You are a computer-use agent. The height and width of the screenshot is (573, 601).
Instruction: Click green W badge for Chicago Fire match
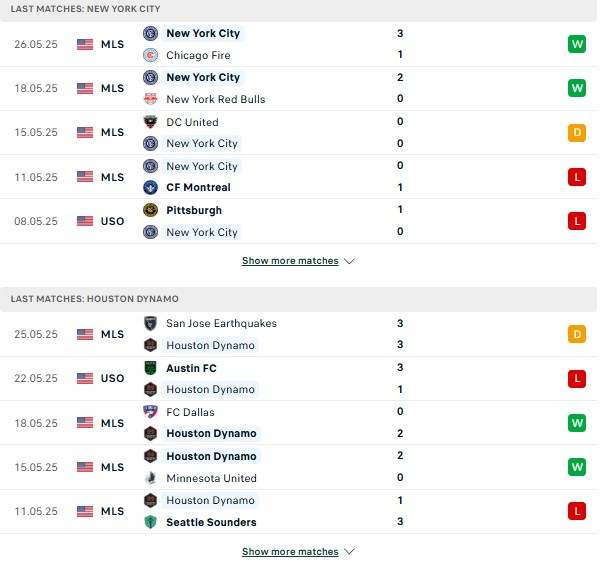(577, 44)
